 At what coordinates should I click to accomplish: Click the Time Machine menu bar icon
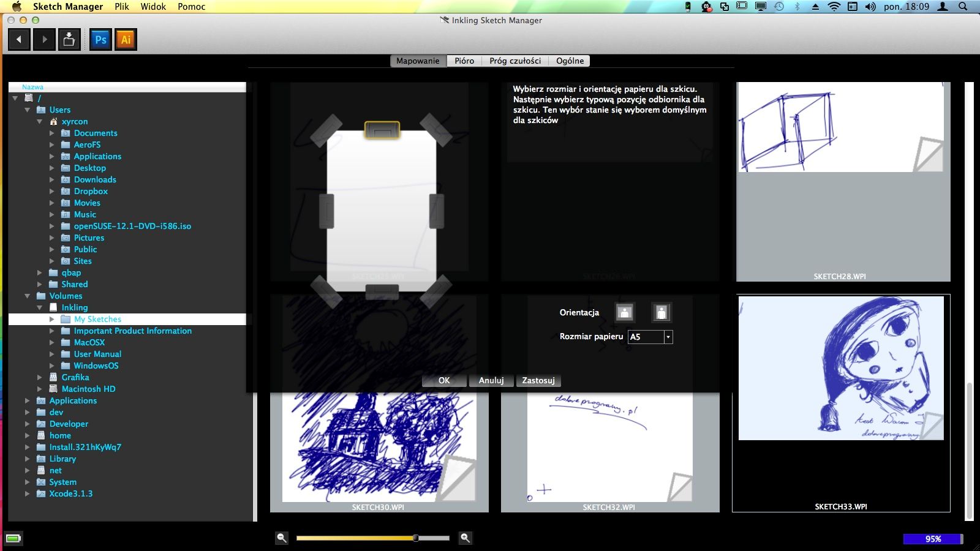pyautogui.click(x=779, y=7)
